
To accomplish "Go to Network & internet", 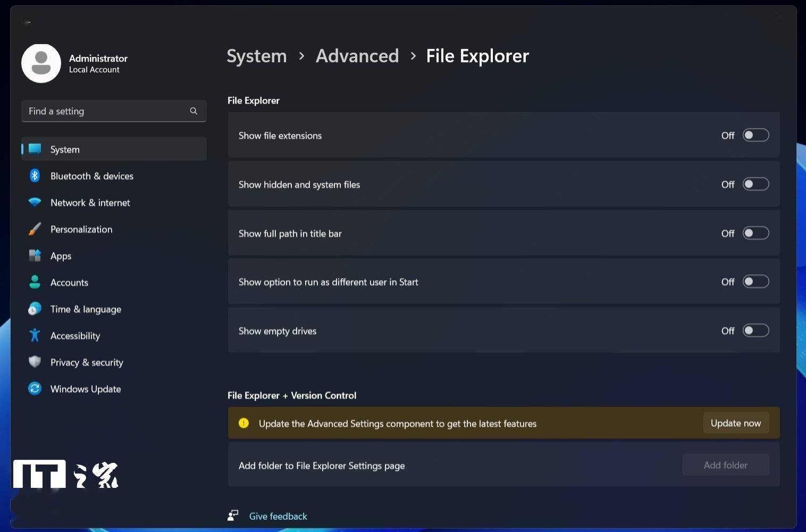I will pyautogui.click(x=114, y=202).
